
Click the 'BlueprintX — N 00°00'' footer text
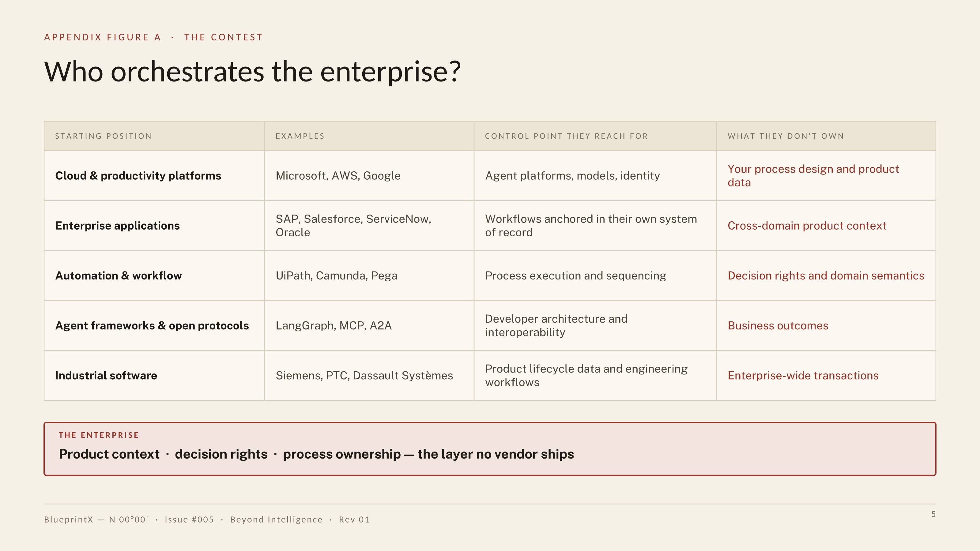(96, 519)
